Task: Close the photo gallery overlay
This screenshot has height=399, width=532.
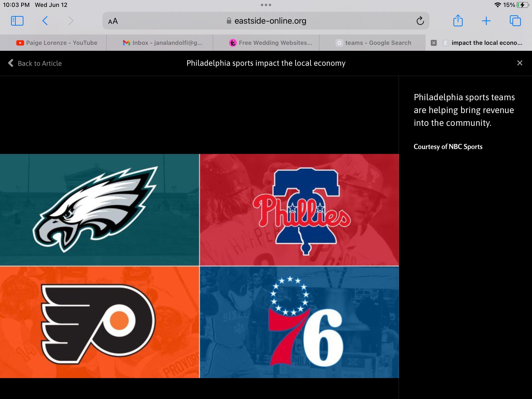Action: coord(520,63)
